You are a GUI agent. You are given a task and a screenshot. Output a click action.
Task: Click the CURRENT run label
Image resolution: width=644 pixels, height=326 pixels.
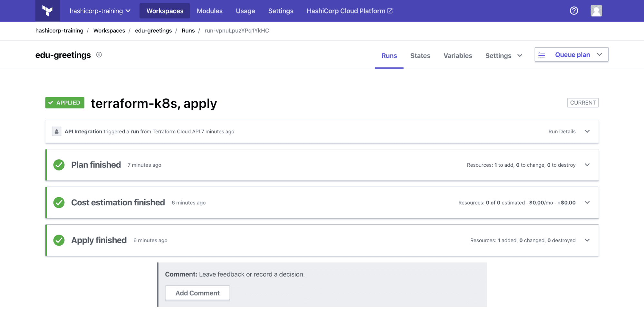pyautogui.click(x=583, y=103)
